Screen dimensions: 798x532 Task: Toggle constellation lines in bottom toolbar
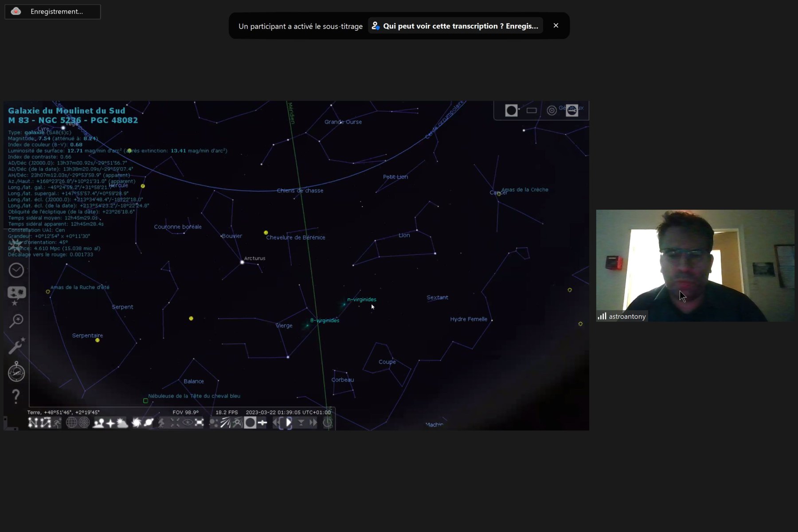[33, 423]
